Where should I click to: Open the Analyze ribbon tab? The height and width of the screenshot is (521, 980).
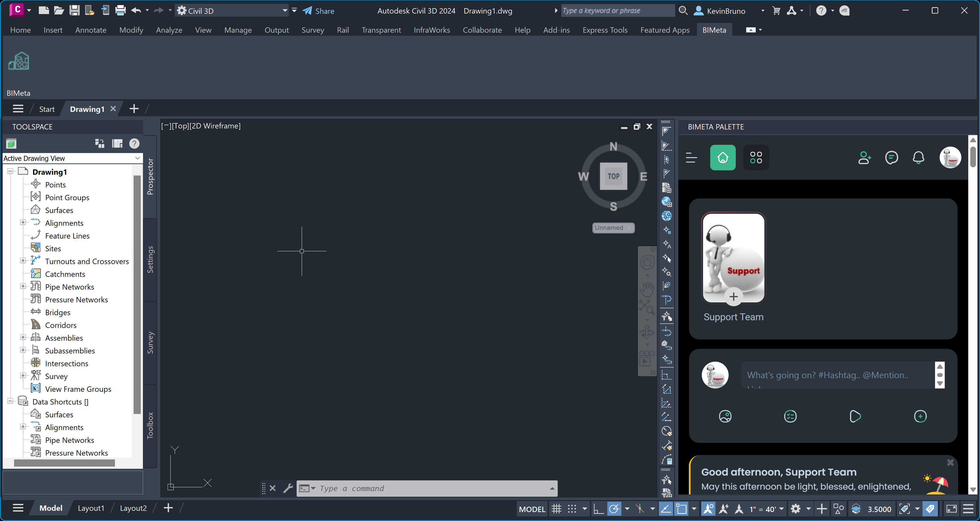click(169, 30)
